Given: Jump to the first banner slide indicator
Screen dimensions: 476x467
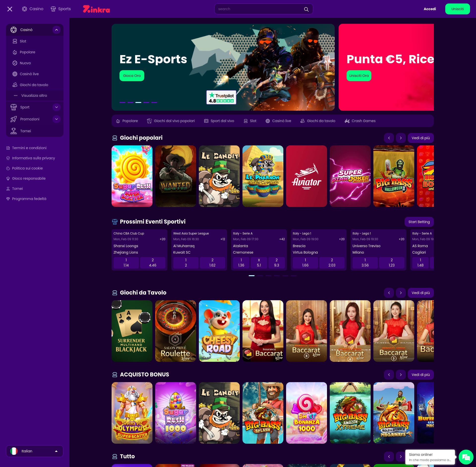Looking at the screenshot, I should point(122,102).
